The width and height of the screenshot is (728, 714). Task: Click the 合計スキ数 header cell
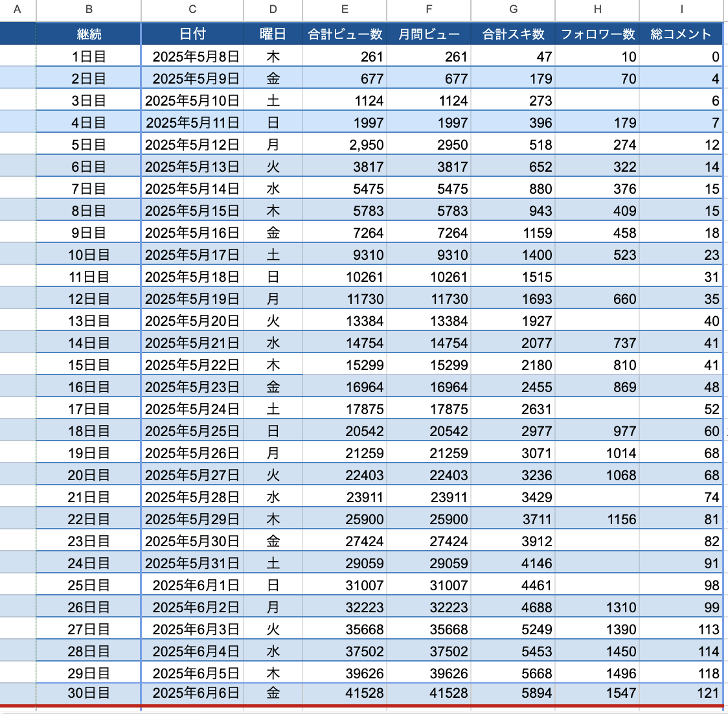click(513, 34)
